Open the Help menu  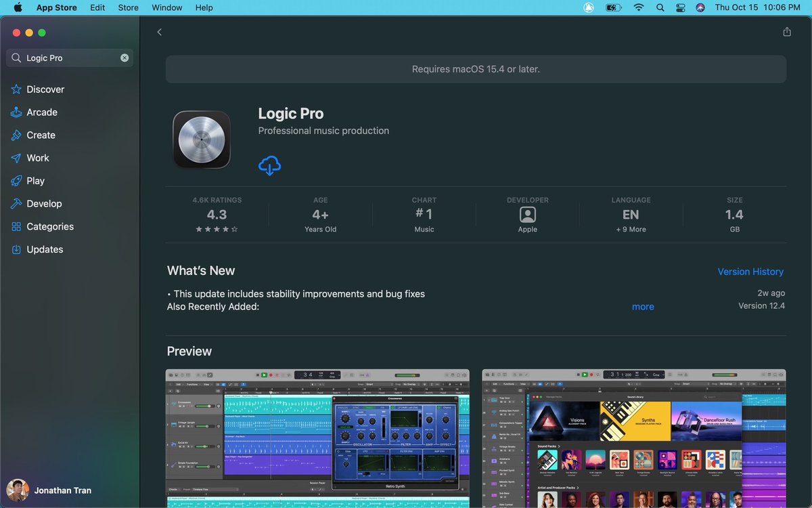pos(204,7)
